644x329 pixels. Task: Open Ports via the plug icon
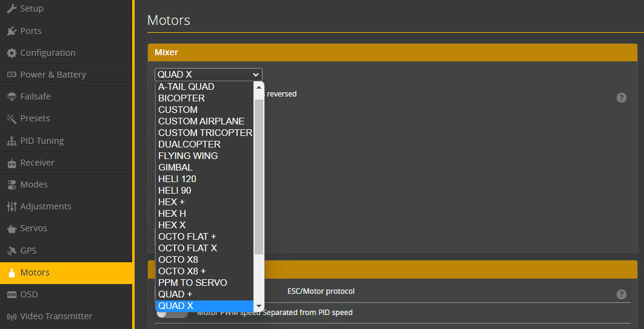click(x=12, y=31)
